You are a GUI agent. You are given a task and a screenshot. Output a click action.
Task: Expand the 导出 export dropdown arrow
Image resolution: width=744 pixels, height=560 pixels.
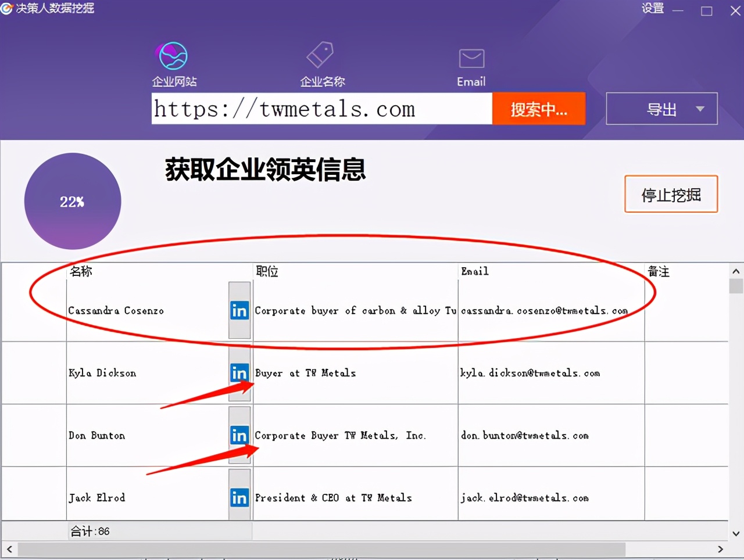coord(700,109)
